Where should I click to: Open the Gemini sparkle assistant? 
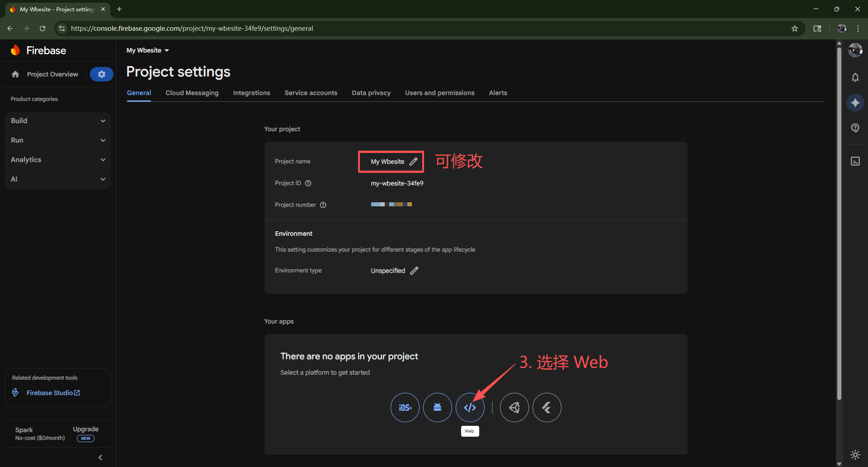pyautogui.click(x=855, y=103)
